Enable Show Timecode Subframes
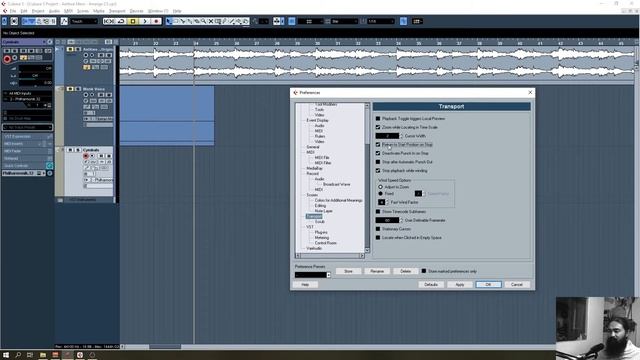The width and height of the screenshot is (640, 360). [378, 211]
